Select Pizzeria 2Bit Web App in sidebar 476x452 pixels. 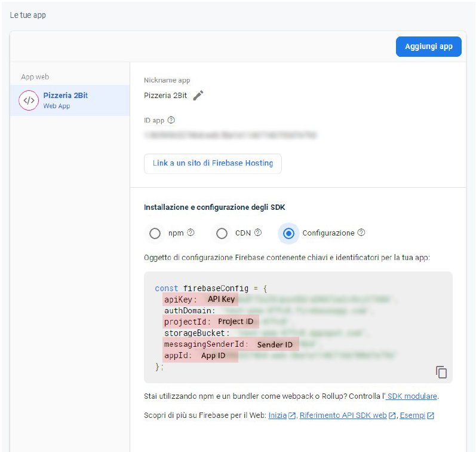coord(70,100)
